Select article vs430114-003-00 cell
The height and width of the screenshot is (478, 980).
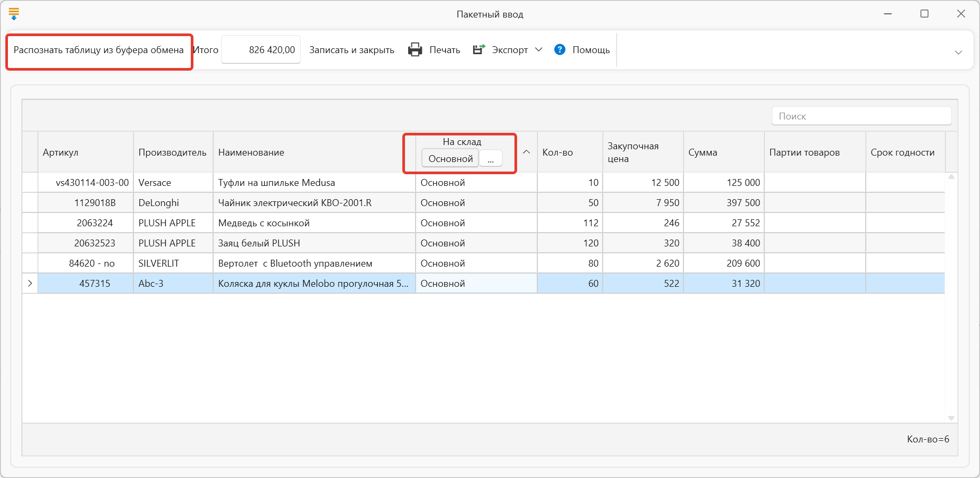point(86,182)
